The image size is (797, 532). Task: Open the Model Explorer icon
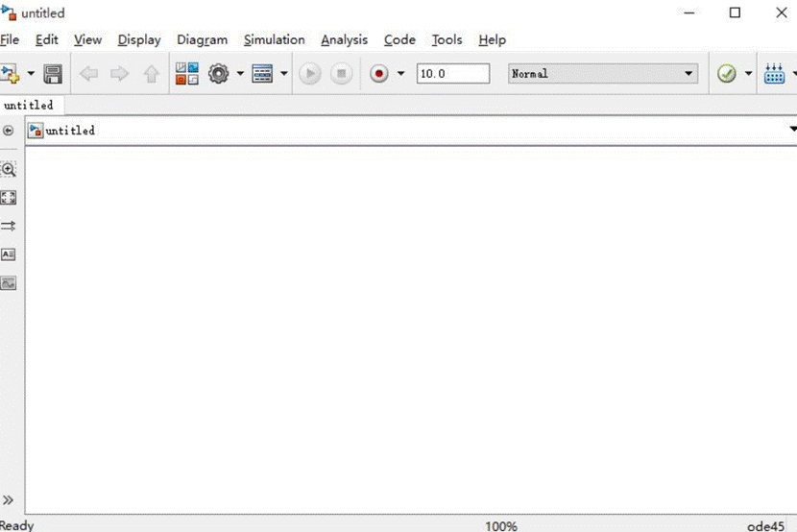point(262,74)
